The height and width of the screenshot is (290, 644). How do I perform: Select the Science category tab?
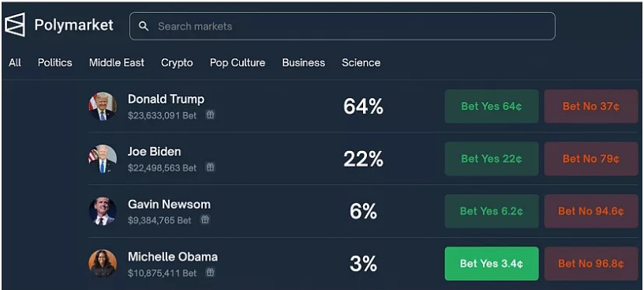(361, 62)
